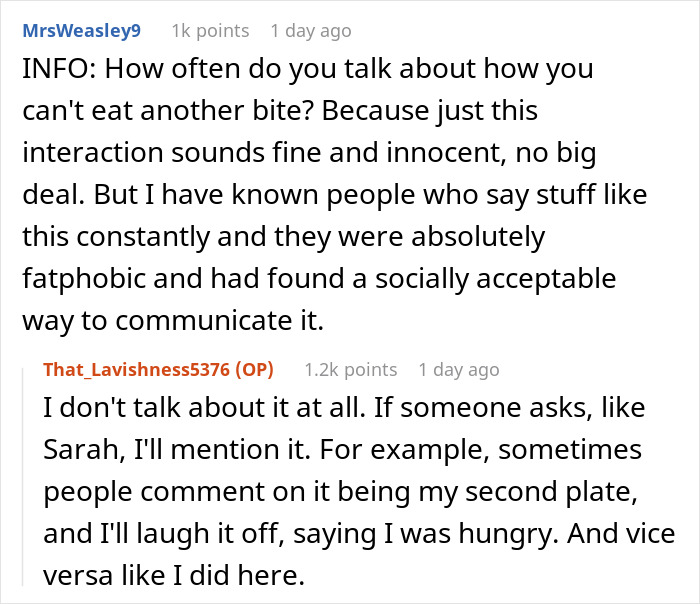Click the reply's 1 day ago timestamp
Screen dimensions: 700x604
point(458,370)
